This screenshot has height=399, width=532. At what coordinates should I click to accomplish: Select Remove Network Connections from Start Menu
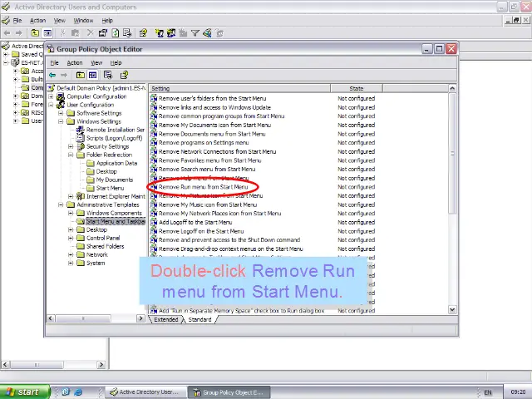click(218, 151)
